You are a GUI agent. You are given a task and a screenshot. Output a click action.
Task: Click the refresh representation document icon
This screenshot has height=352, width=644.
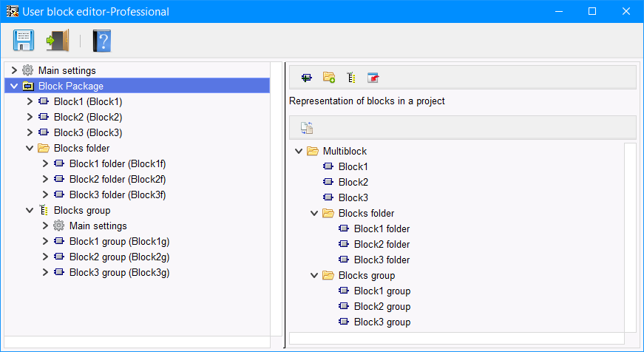tap(307, 128)
